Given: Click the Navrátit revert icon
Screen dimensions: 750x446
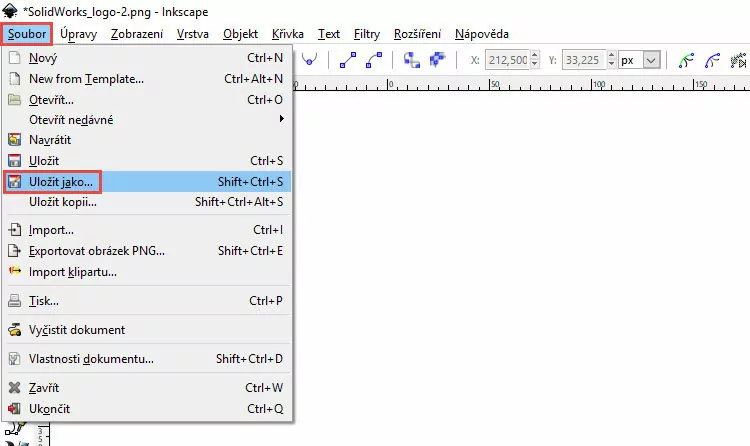Looking at the screenshot, I should click(x=15, y=141).
